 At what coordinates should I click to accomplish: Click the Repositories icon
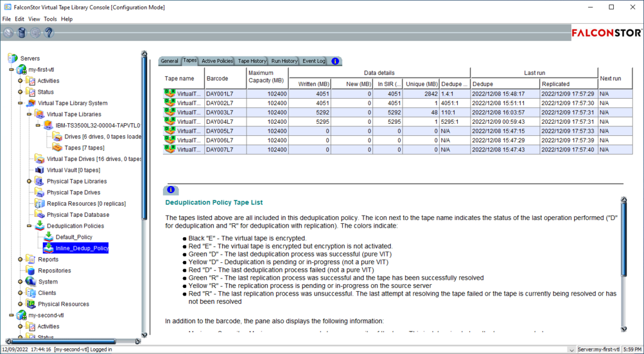[x=30, y=270]
